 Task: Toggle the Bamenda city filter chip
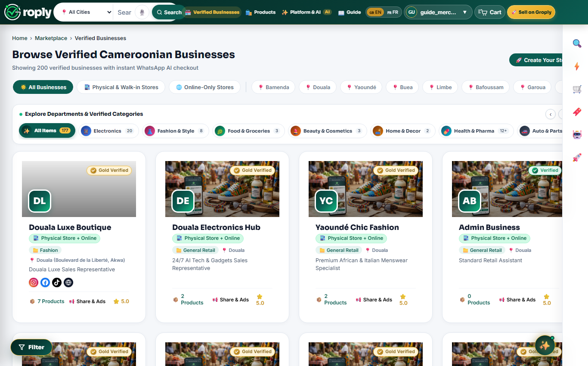[x=273, y=87]
